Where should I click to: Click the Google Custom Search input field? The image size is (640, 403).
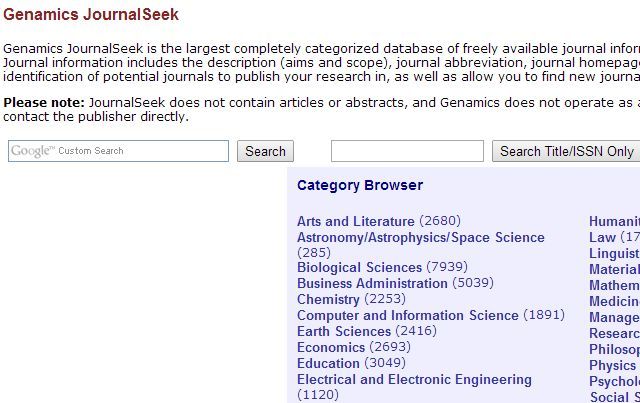click(x=119, y=151)
